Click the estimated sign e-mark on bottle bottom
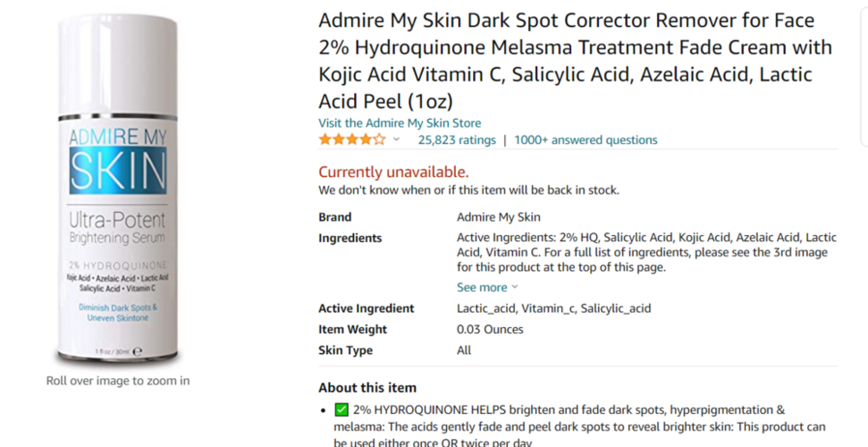 [x=138, y=351]
